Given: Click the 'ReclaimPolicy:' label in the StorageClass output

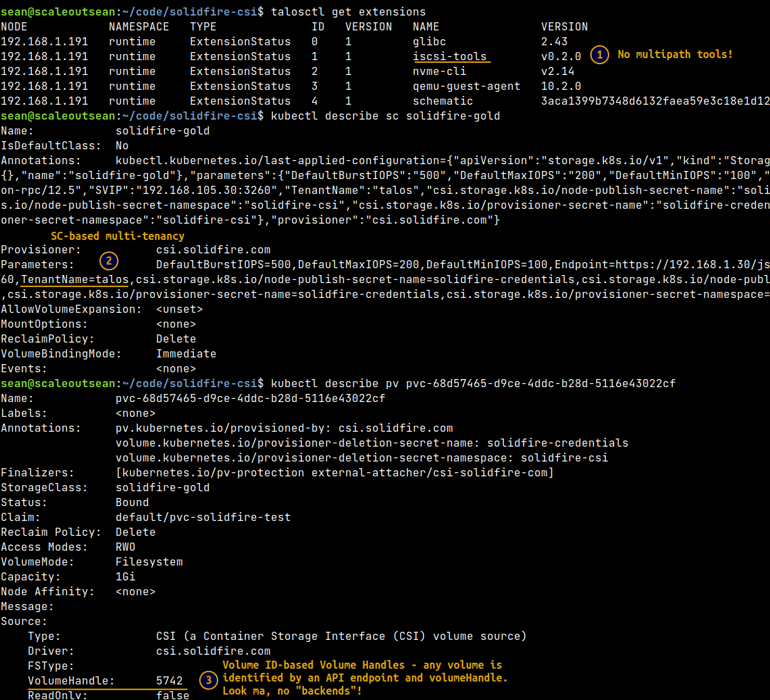Looking at the screenshot, I should tap(48, 339).
